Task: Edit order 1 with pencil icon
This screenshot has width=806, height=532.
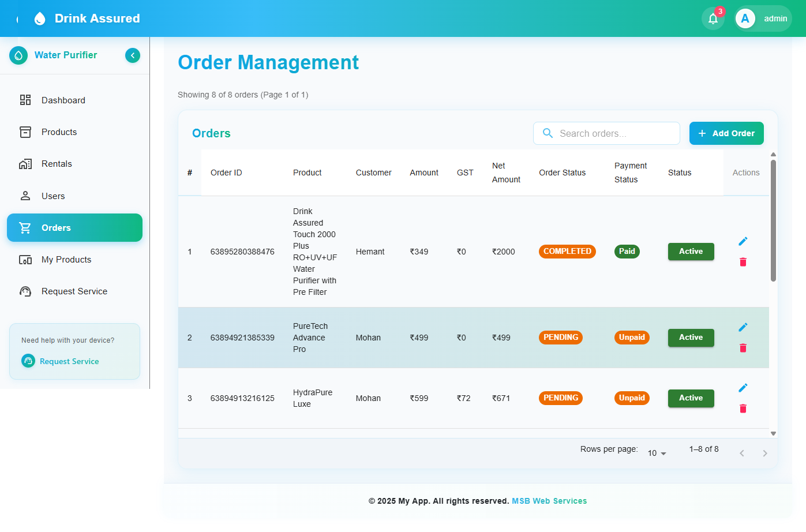Action: (x=743, y=241)
